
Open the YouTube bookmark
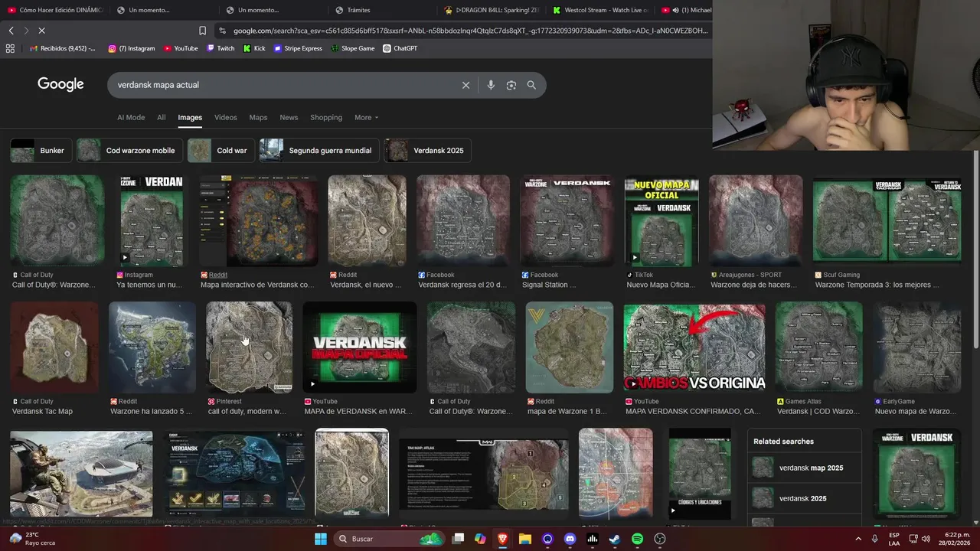[x=181, y=48]
